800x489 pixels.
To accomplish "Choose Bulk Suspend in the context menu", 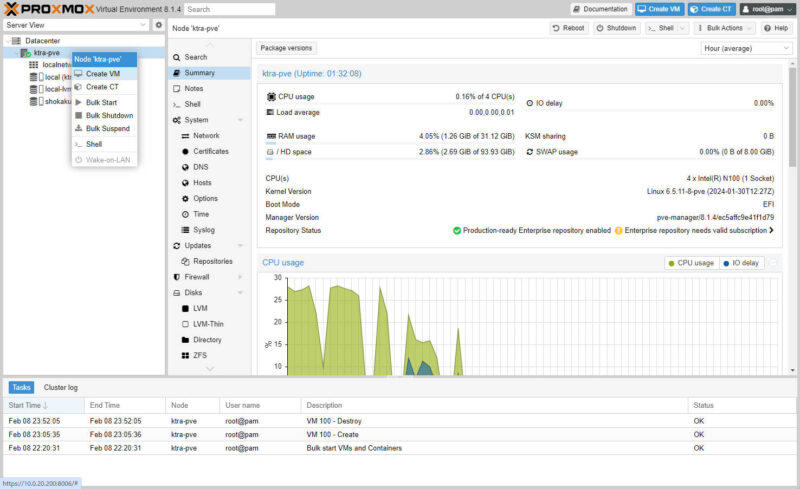I will [104, 128].
